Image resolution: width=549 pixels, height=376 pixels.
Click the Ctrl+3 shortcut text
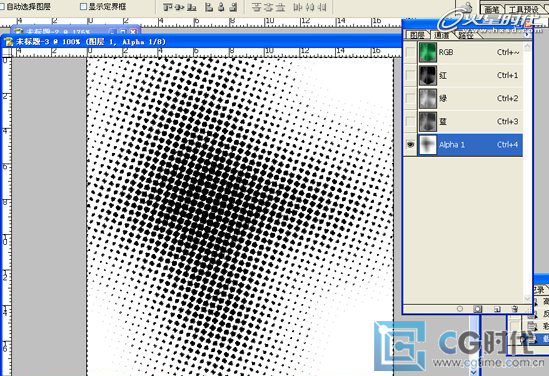click(x=507, y=121)
